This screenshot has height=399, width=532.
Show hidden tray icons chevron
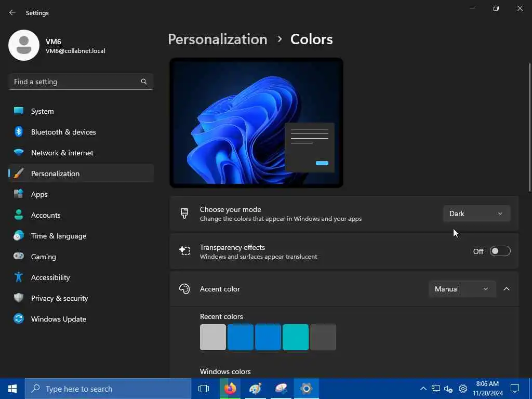[x=423, y=389]
